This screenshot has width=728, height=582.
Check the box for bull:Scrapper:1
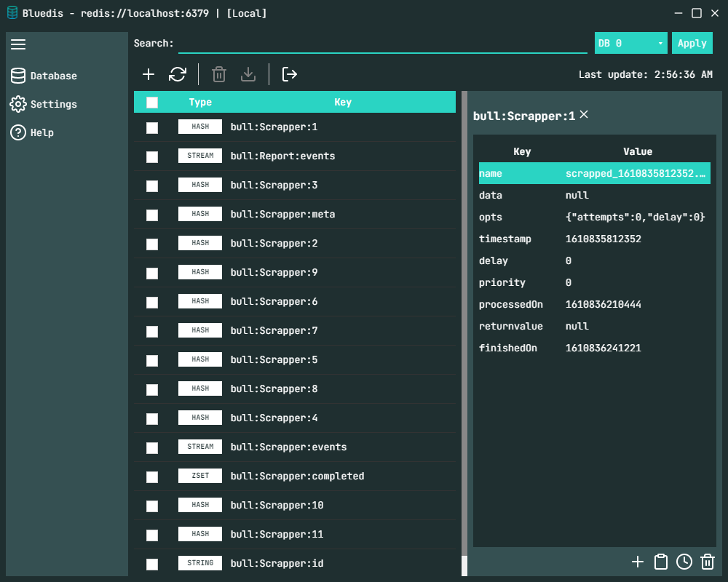coord(152,128)
